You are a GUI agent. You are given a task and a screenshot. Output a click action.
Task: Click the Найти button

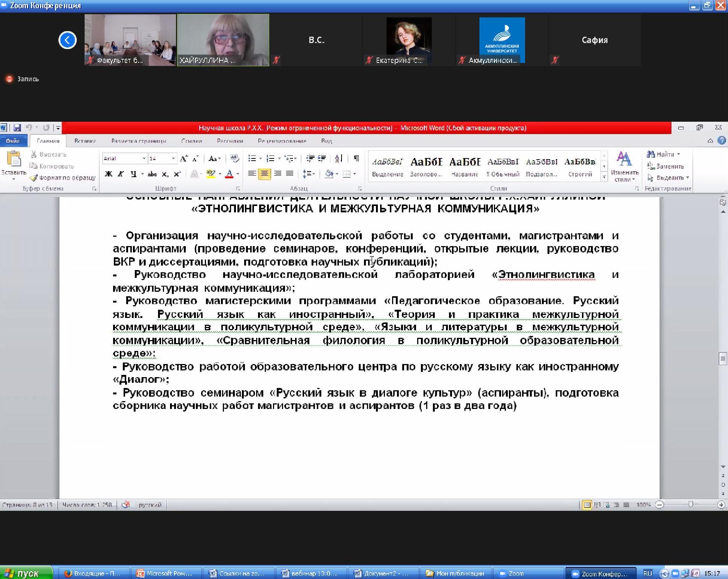(x=665, y=154)
